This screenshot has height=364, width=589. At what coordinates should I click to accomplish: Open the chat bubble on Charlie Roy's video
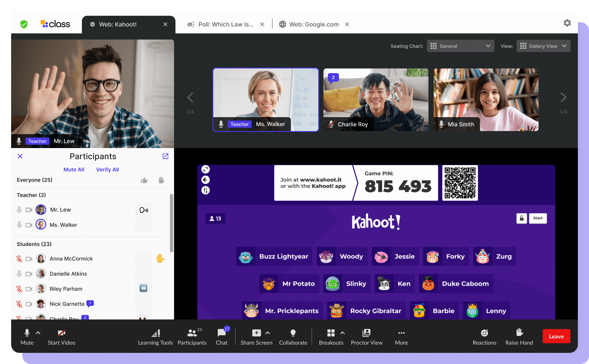pyautogui.click(x=333, y=78)
